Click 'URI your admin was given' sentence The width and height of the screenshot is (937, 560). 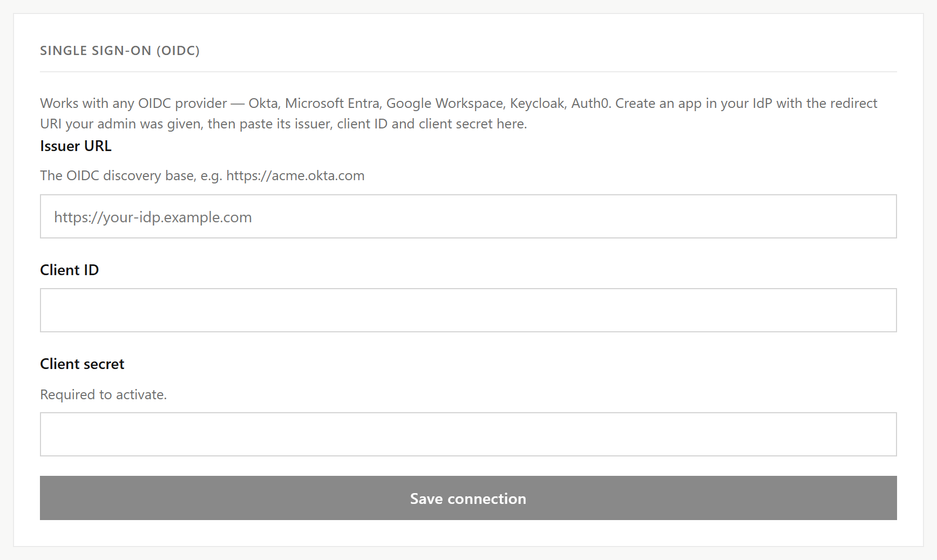121,124
